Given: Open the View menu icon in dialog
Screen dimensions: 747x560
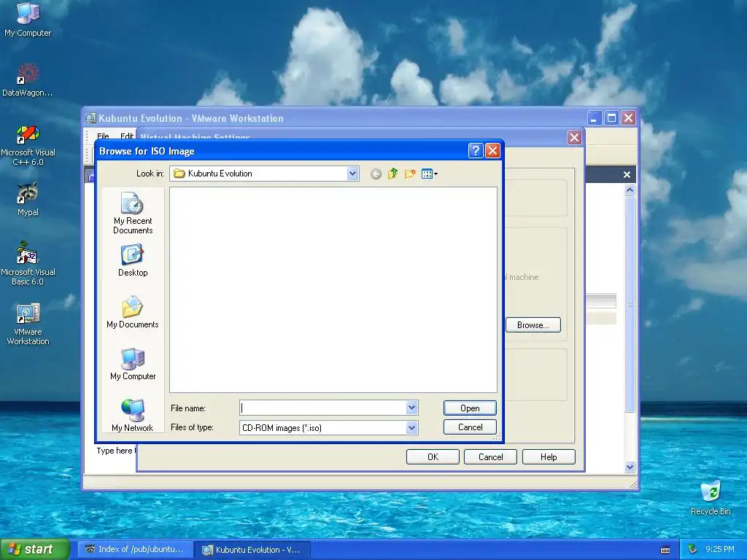Looking at the screenshot, I should point(429,174).
